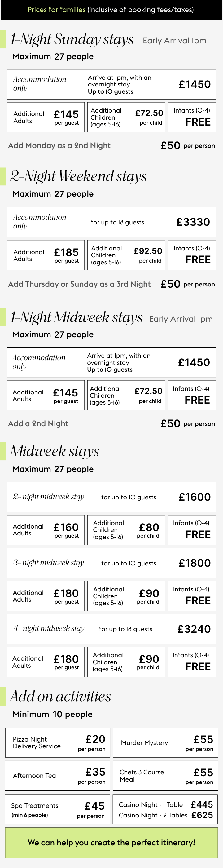Click the 'Prices for families' header banner
This screenshot has width=223, height=868.
(x=111, y=10)
